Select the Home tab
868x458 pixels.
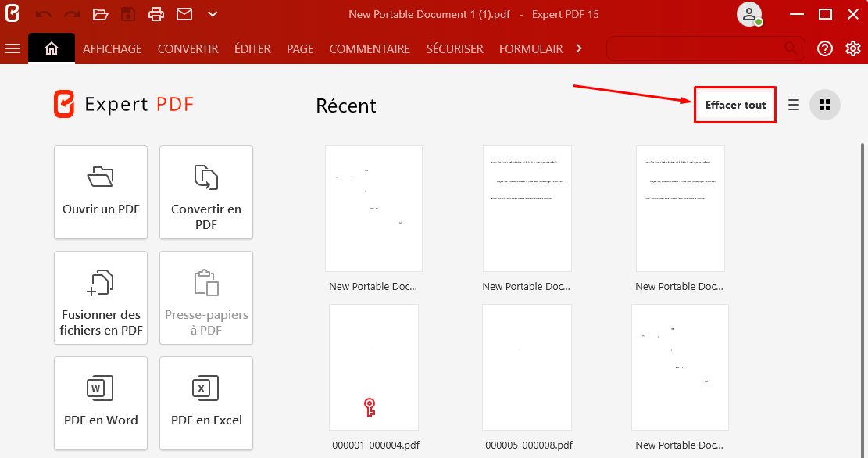point(52,48)
